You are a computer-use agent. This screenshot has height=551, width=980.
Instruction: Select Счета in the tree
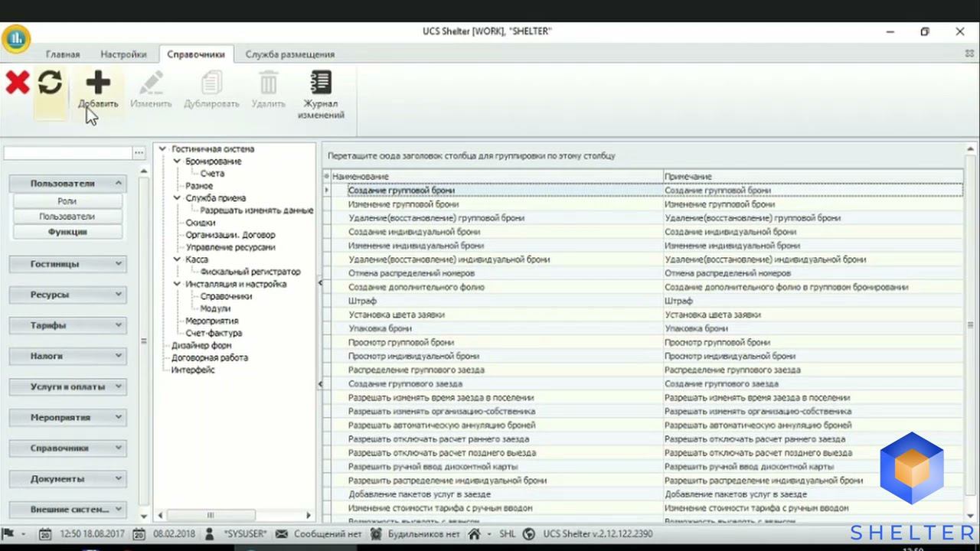click(212, 174)
